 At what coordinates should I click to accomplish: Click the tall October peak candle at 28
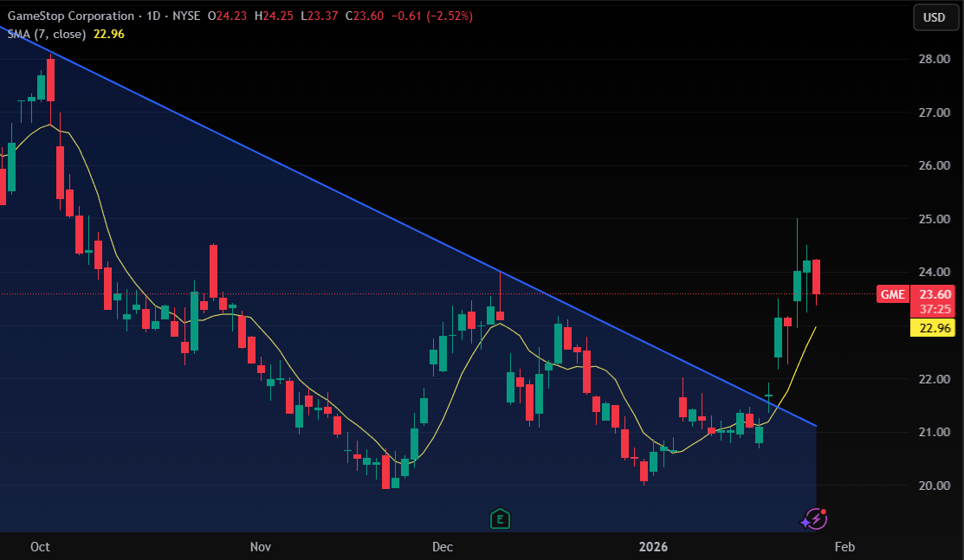[x=50, y=80]
